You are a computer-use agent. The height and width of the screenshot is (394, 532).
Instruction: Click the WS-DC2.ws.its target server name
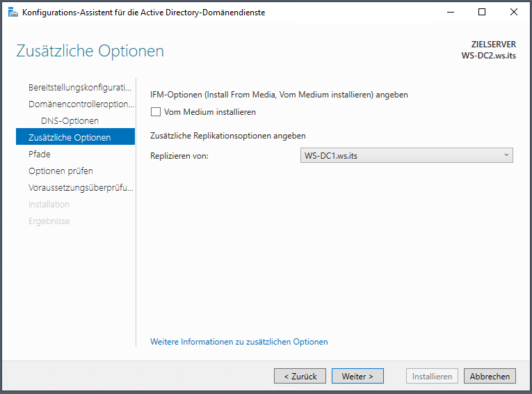pos(489,56)
